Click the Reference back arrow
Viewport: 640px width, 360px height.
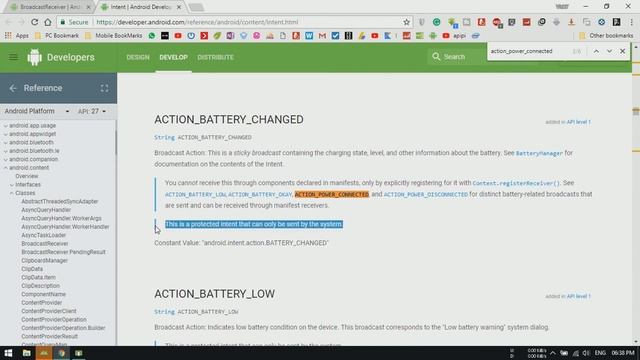[x=13, y=88]
